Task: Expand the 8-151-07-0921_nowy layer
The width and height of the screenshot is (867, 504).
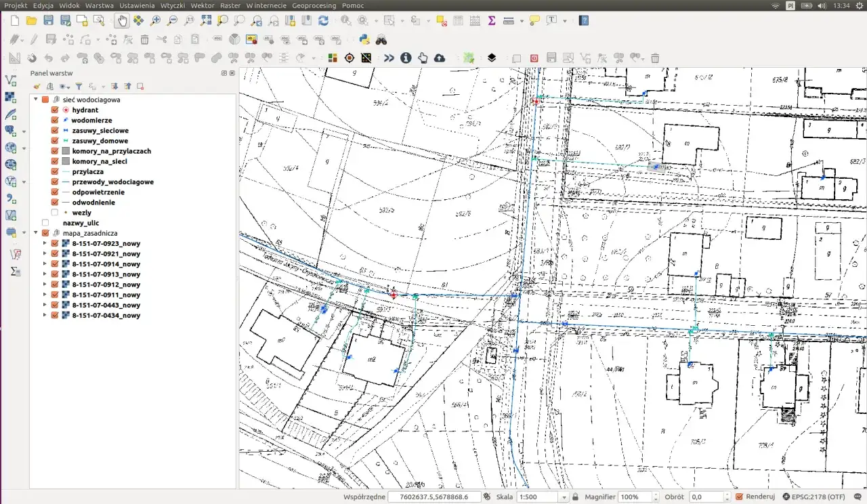Action: click(45, 253)
